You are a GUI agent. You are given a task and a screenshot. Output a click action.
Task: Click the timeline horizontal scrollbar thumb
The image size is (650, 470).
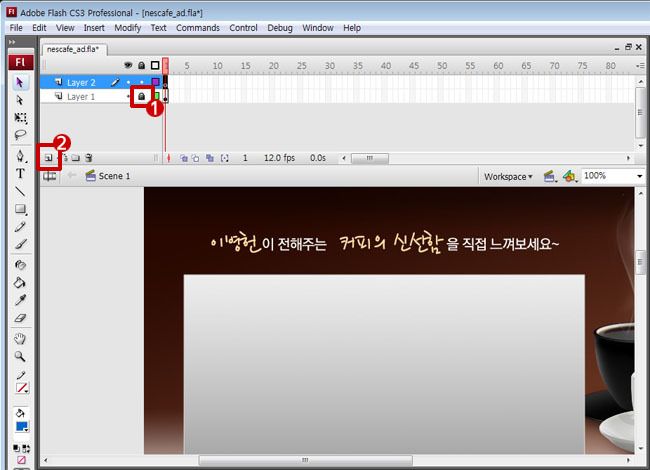[370, 158]
